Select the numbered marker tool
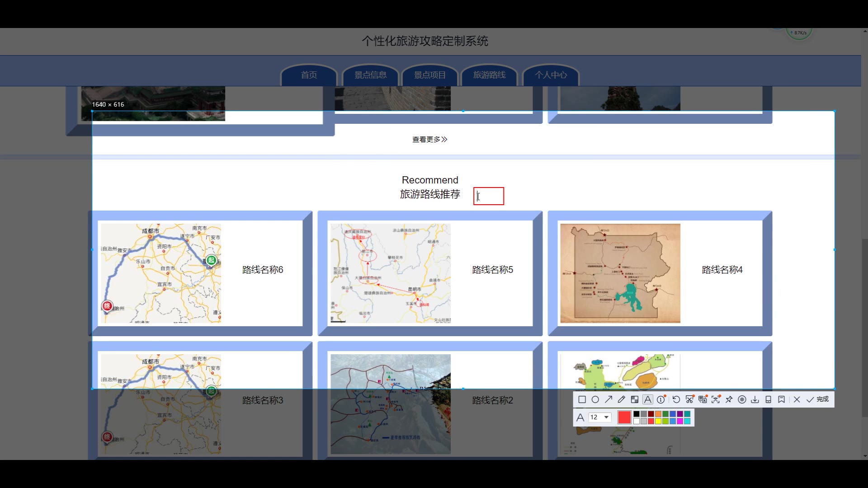The image size is (868, 488). 661,399
